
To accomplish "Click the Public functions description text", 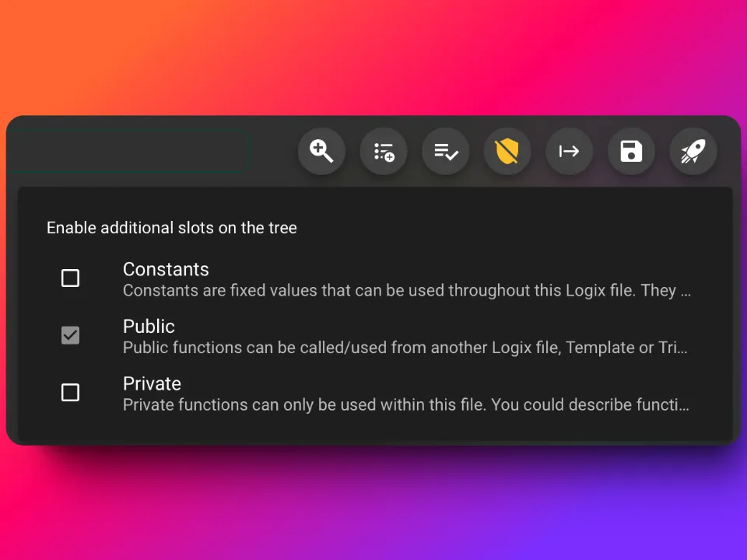I will pos(405,348).
